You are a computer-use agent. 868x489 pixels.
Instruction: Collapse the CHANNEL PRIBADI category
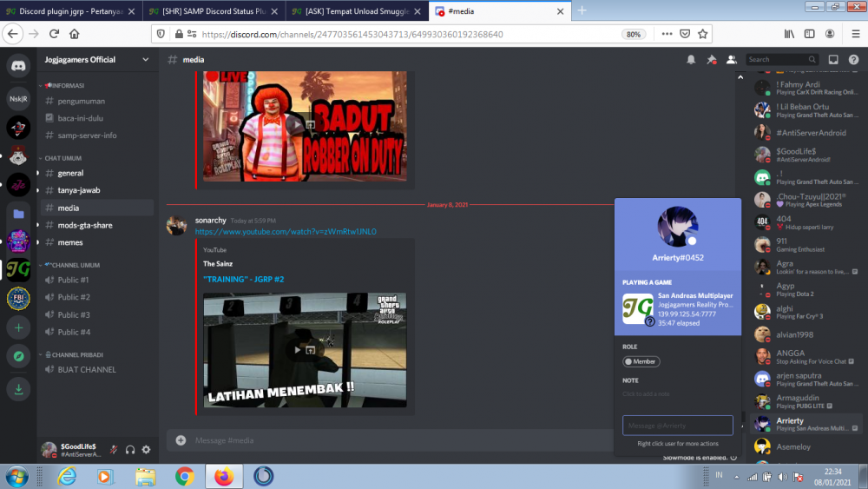[74, 355]
